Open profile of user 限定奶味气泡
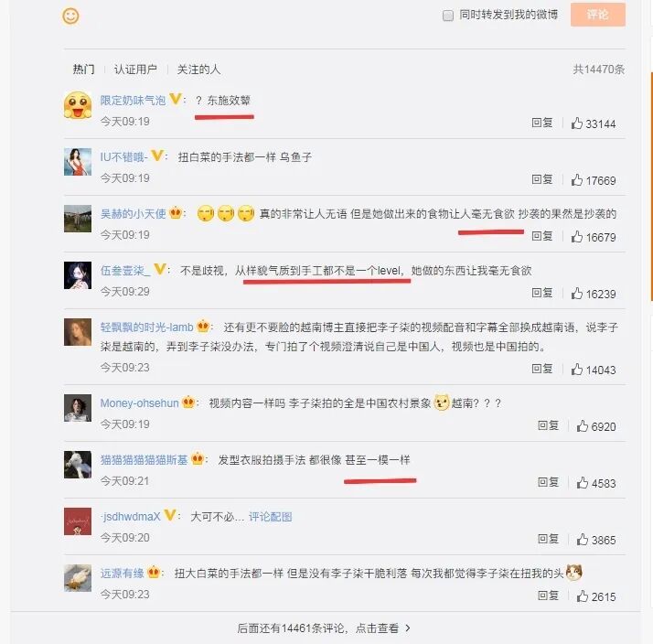Image resolution: width=653 pixels, height=644 pixels. click(x=133, y=100)
